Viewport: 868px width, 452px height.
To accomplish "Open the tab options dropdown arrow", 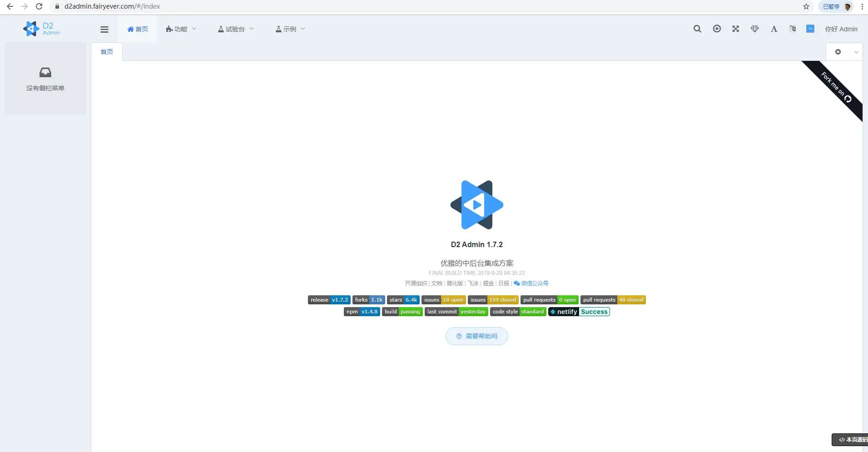I will [856, 52].
